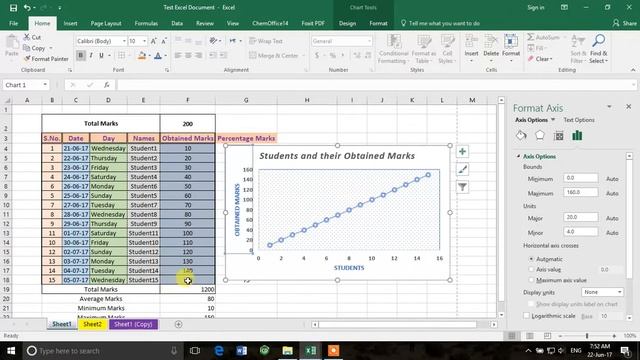Click Tell me what you want to do box
This screenshot has height=360, width=640.
pos(440,23)
